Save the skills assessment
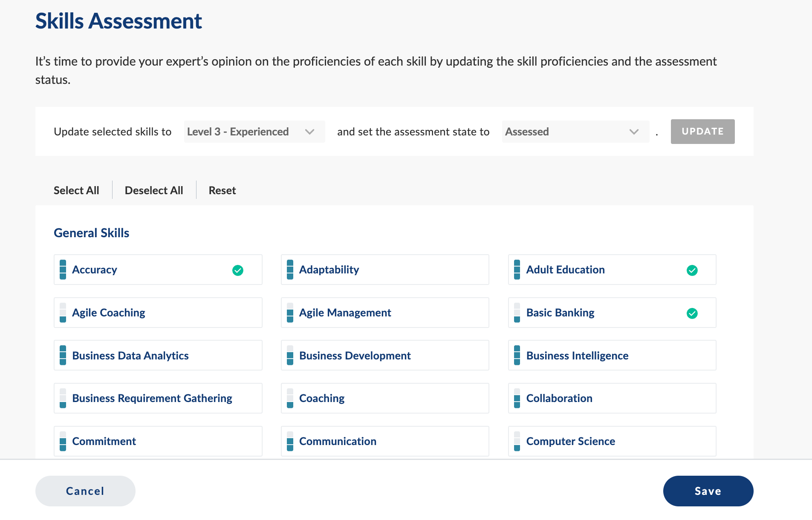Screen dimensions: 812x520 pos(708,491)
